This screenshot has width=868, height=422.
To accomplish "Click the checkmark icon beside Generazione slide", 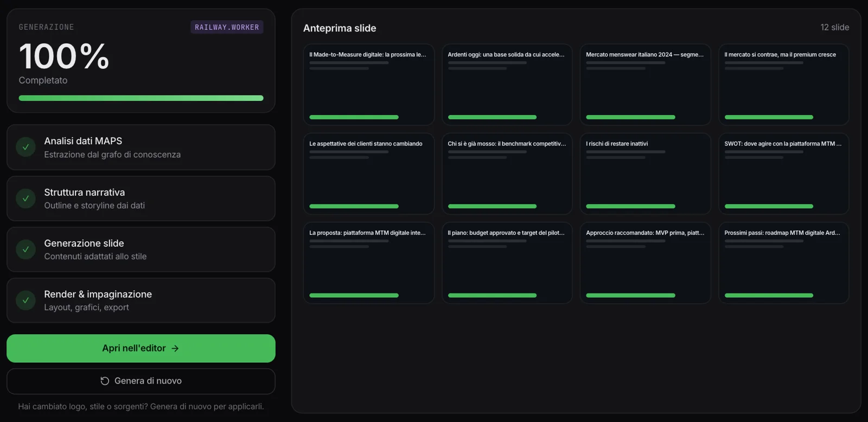I will pyautogui.click(x=25, y=250).
